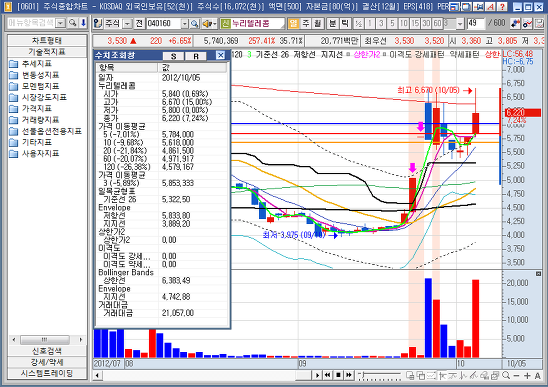Click chart scroll left arrow at bottom
The height and width of the screenshot is (387, 548).
[x=98, y=375]
